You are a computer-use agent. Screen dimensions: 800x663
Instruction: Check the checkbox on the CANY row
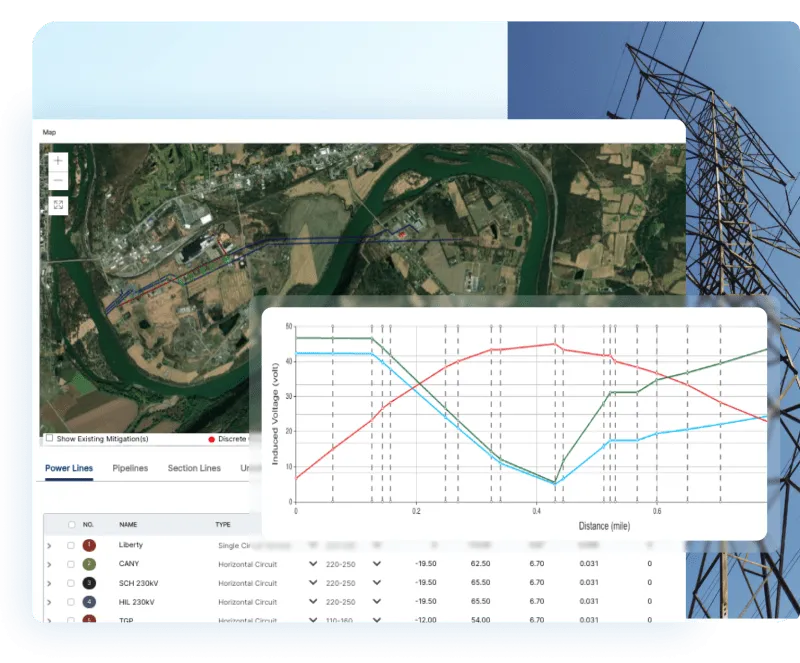[69, 564]
